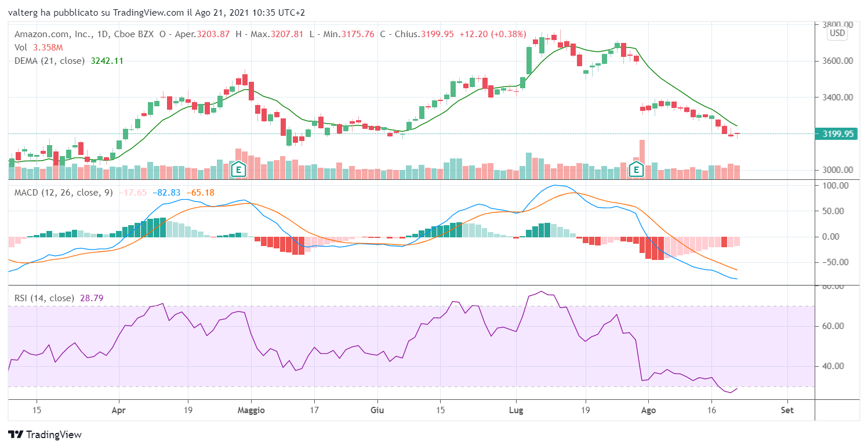The image size is (868, 448).
Task: Click the MACD signal value -65.18
Action: point(201,192)
